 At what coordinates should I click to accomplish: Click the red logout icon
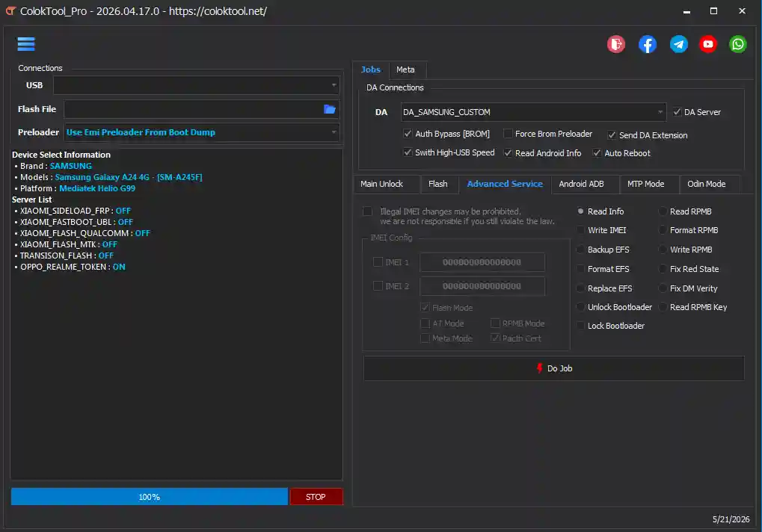(615, 44)
